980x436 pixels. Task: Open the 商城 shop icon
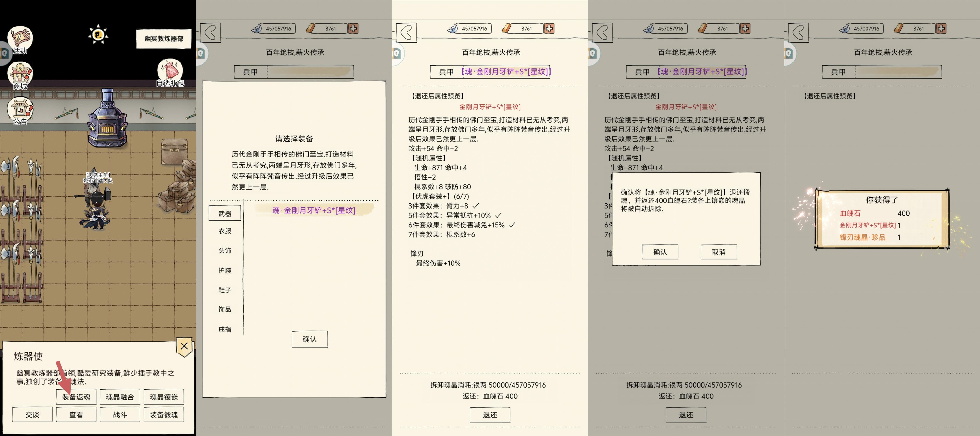tap(20, 76)
